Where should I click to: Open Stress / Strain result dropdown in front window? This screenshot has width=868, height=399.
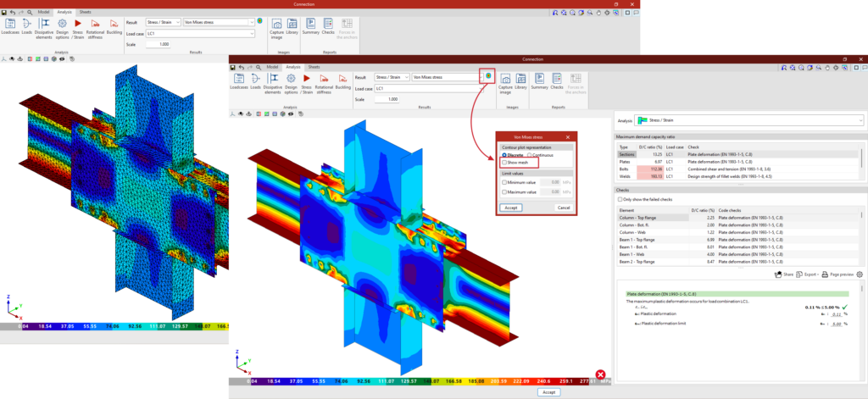coord(392,77)
